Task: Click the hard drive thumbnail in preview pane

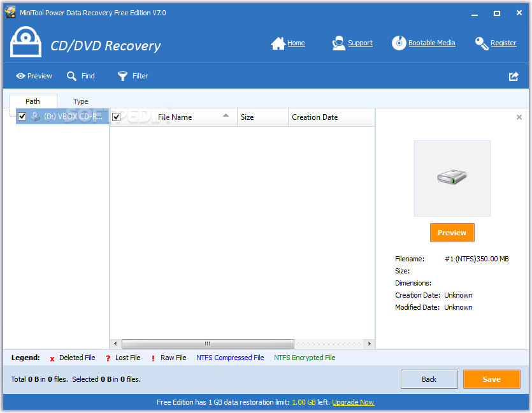Action: click(452, 177)
